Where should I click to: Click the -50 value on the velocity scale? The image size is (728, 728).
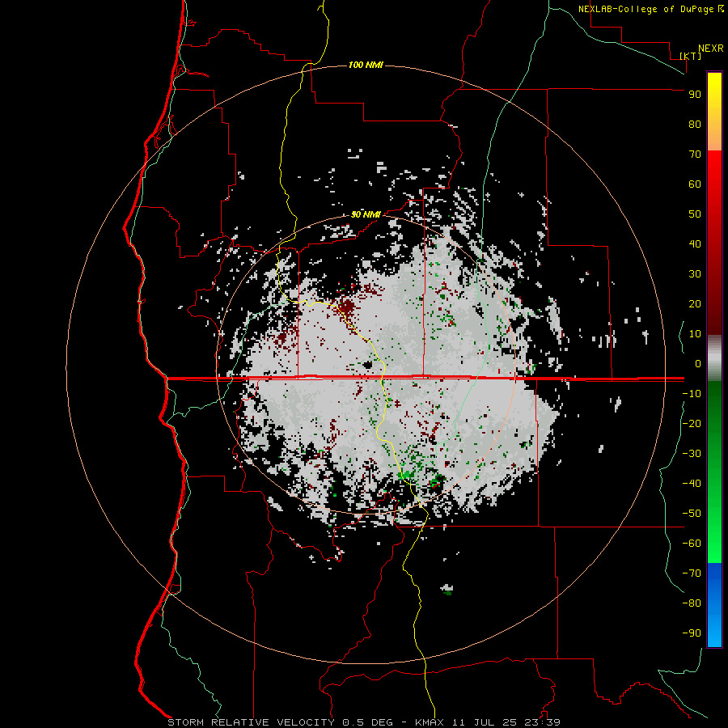click(692, 513)
